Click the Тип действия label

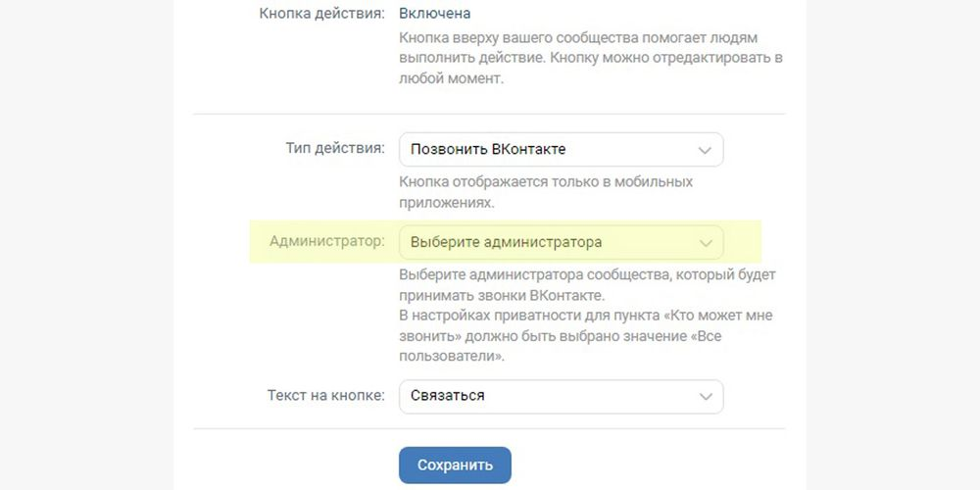point(335,149)
